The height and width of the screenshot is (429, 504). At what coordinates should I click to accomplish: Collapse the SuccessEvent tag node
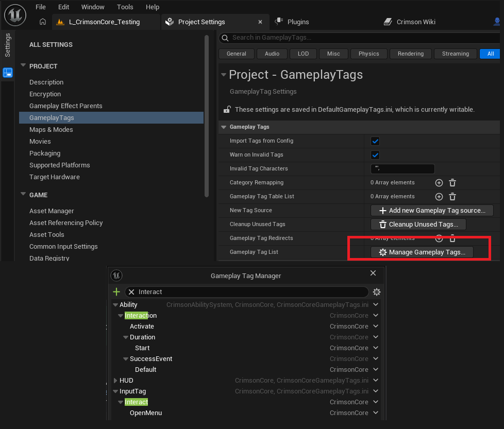[126, 359]
